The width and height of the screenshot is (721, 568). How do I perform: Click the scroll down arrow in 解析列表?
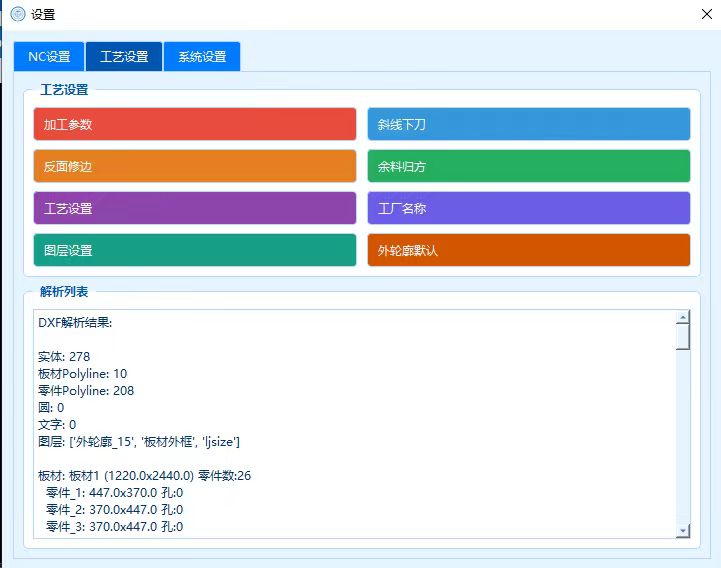683,531
